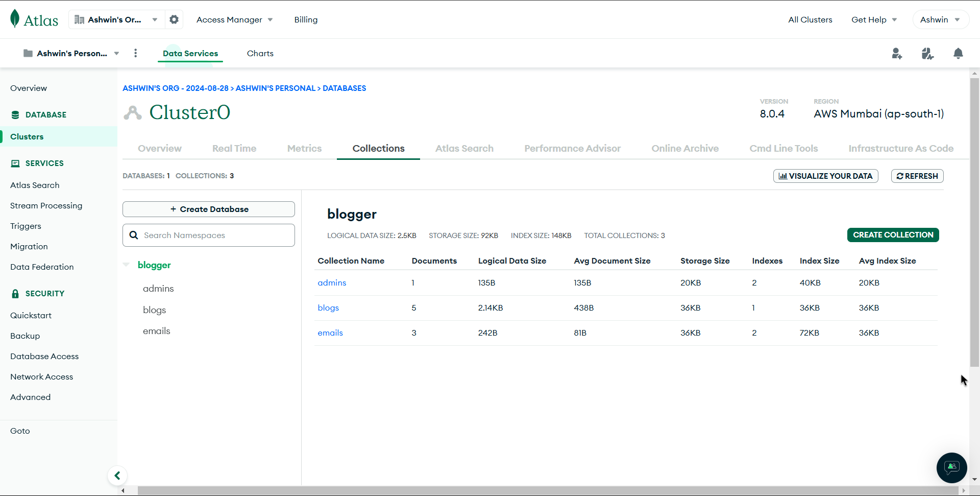Click the Atlas leaf logo
This screenshot has width=980, height=496.
15,19
